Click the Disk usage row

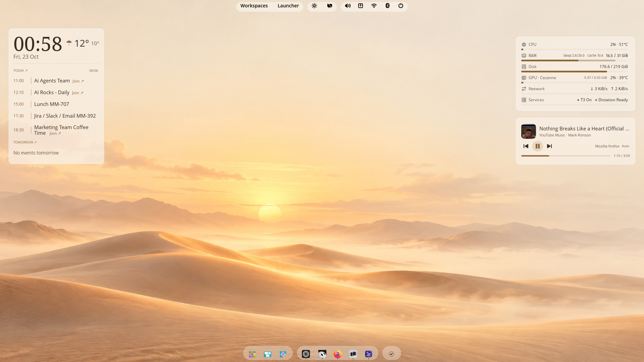[x=575, y=68]
